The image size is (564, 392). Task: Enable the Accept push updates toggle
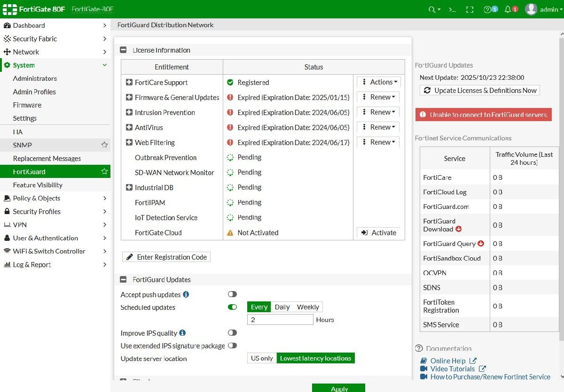(x=232, y=294)
